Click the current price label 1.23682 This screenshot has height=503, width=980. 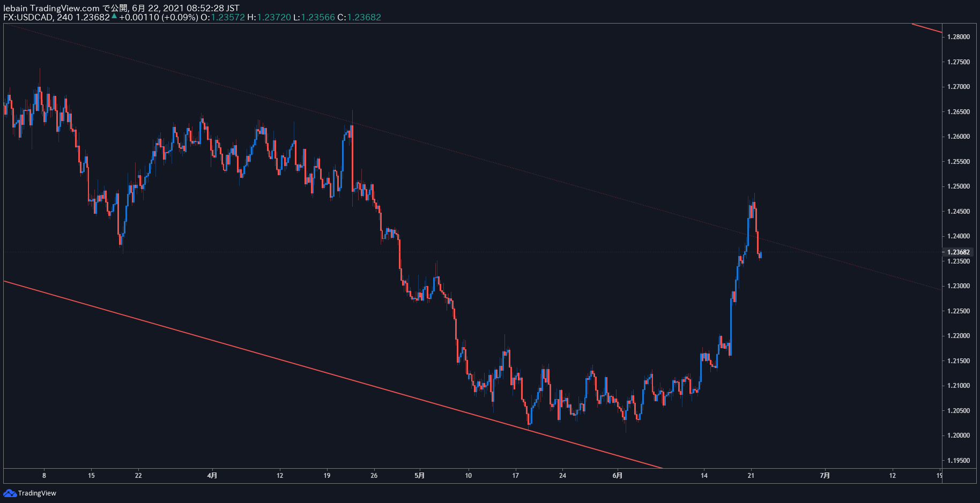[959, 252]
